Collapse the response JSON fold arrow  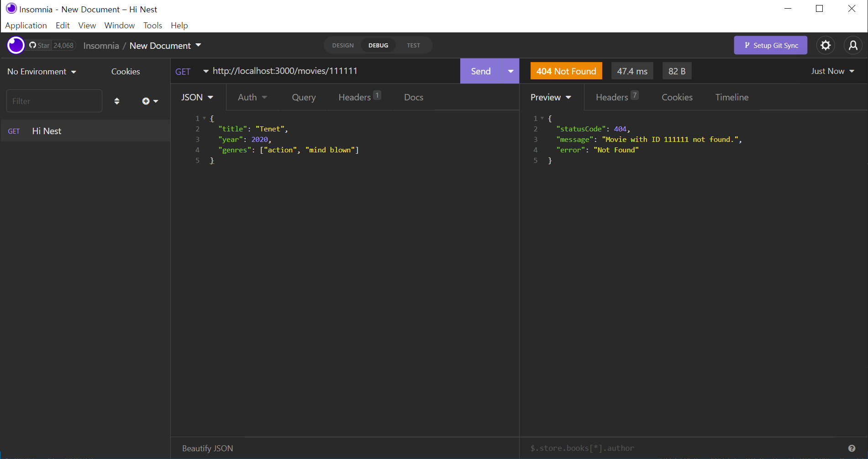coord(542,118)
